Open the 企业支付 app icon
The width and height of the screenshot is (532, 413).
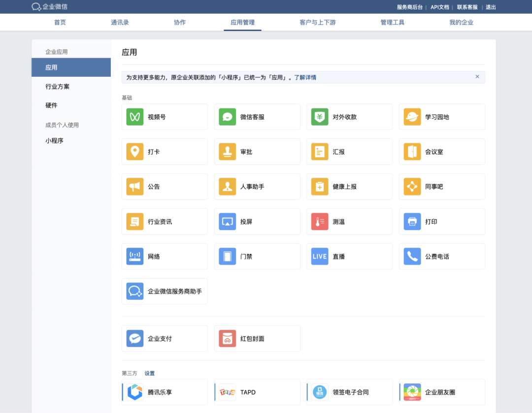pyautogui.click(x=135, y=339)
